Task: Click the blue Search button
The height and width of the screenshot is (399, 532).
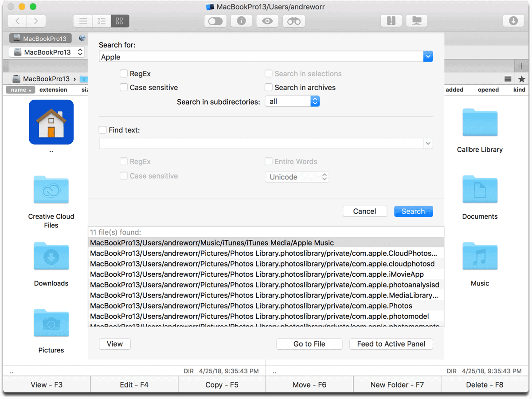Action: click(413, 211)
